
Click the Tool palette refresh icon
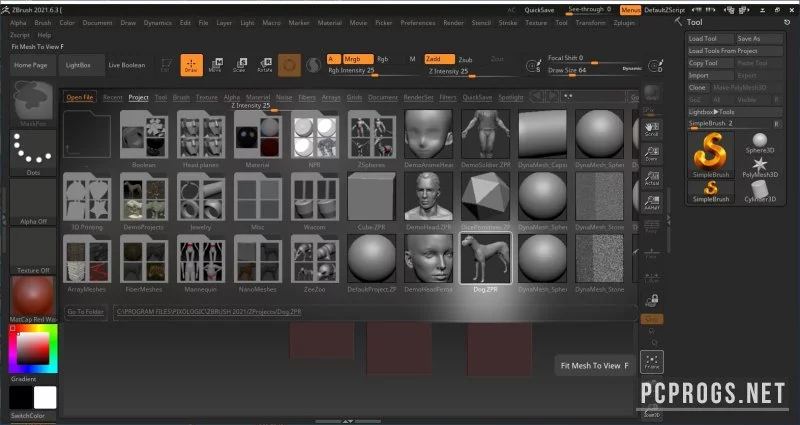(x=786, y=22)
